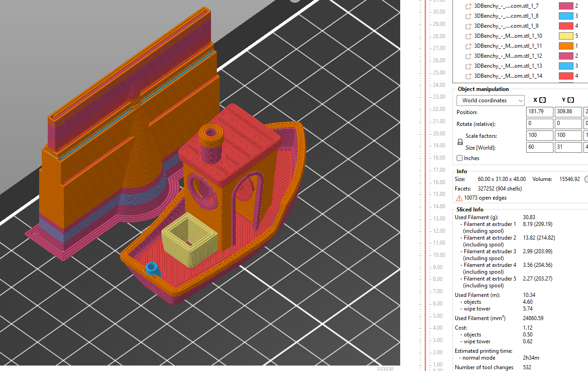Click the wipe tower in the 3D viewport
588x371 pixels.
[x=123, y=136]
